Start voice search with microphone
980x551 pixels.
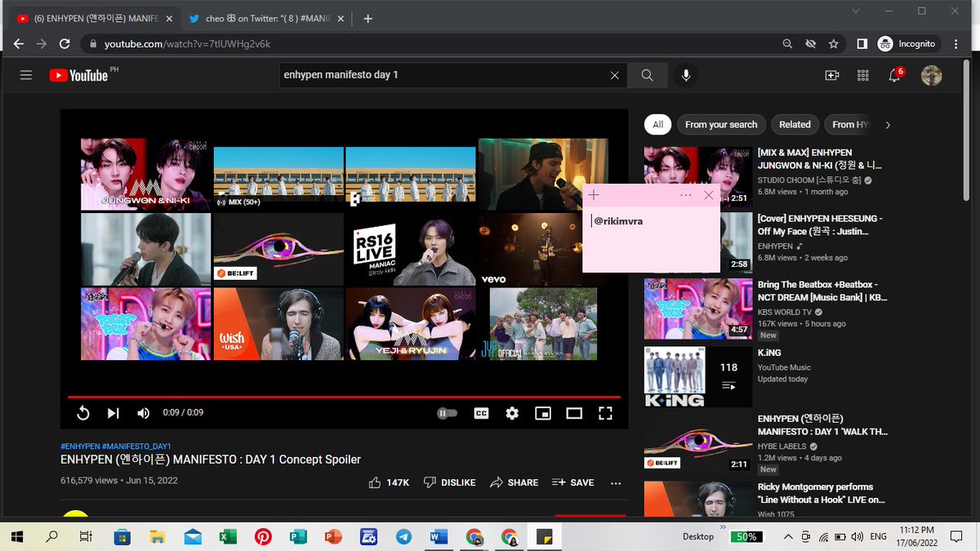click(686, 75)
